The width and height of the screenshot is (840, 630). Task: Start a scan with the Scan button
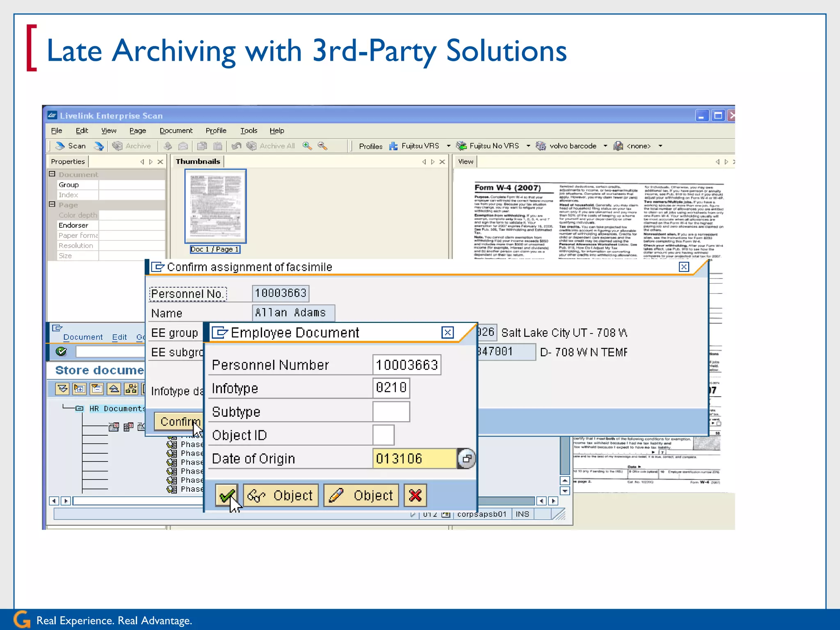click(x=70, y=146)
